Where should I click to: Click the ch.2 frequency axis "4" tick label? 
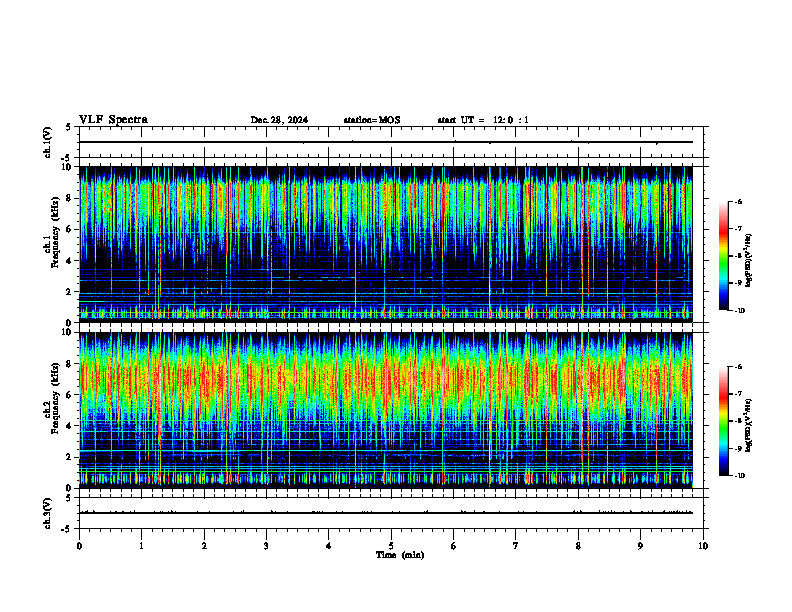tap(70, 426)
